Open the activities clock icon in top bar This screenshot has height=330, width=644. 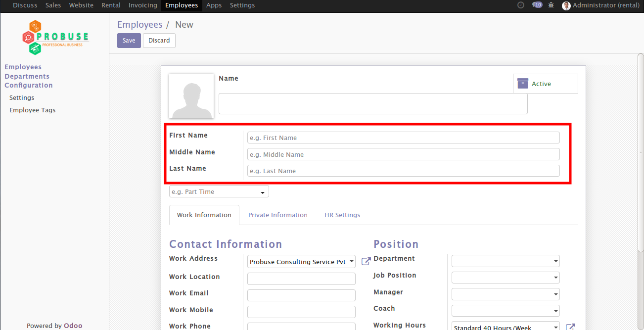(520, 5)
